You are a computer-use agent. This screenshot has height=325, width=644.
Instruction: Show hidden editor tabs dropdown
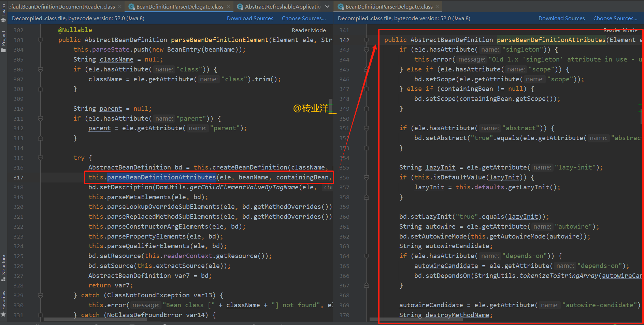pos(327,6)
